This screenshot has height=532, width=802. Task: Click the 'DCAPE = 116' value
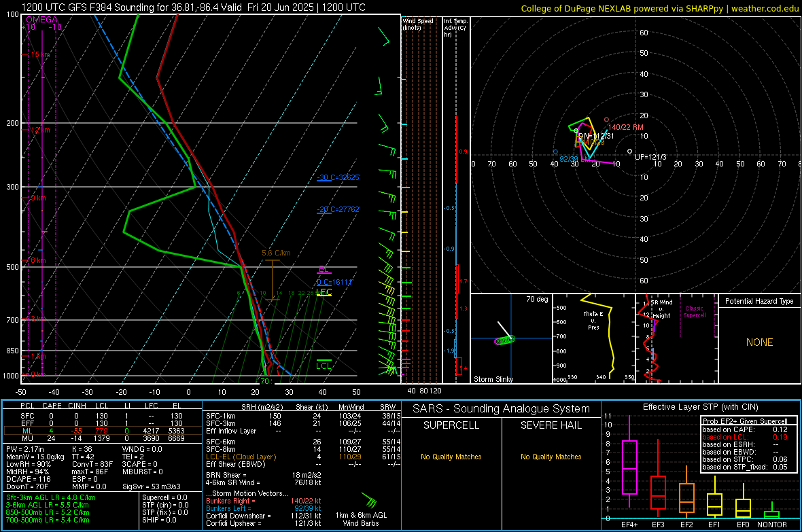pos(28,479)
